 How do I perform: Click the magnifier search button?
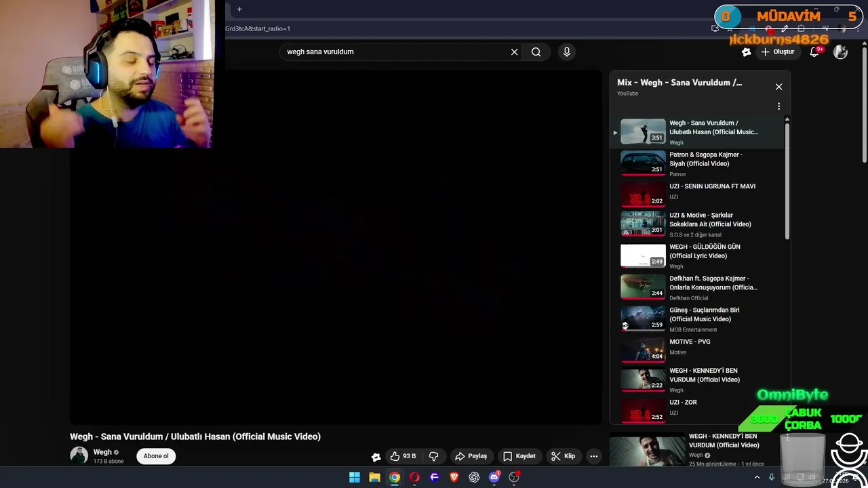536,52
